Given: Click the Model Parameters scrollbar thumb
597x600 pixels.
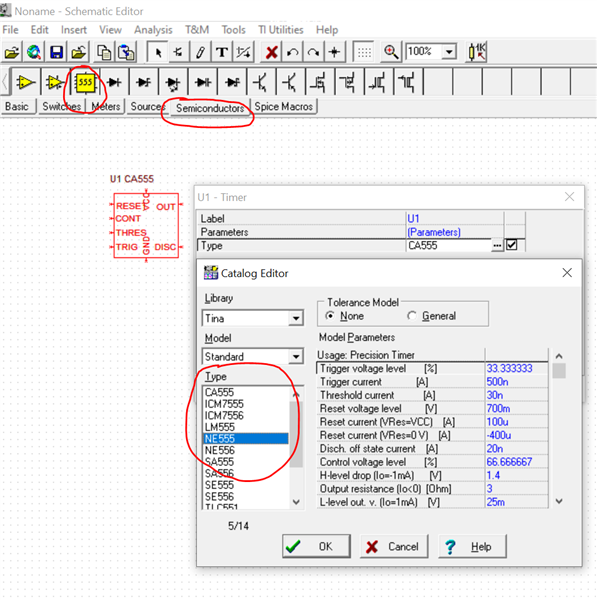Looking at the screenshot, I should [x=559, y=370].
